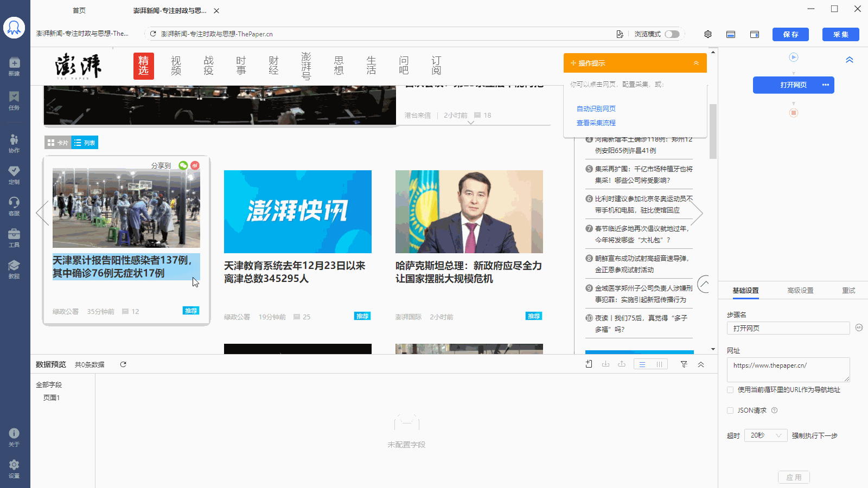
Task: Go to next carousel slide arrow
Action: click(x=697, y=213)
